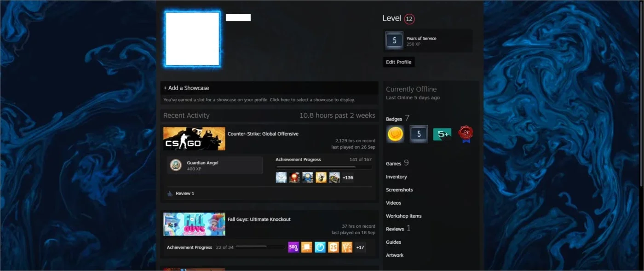Screen dimensions: 644x271
Task: Click the level 12 circle badge
Action: (x=409, y=19)
